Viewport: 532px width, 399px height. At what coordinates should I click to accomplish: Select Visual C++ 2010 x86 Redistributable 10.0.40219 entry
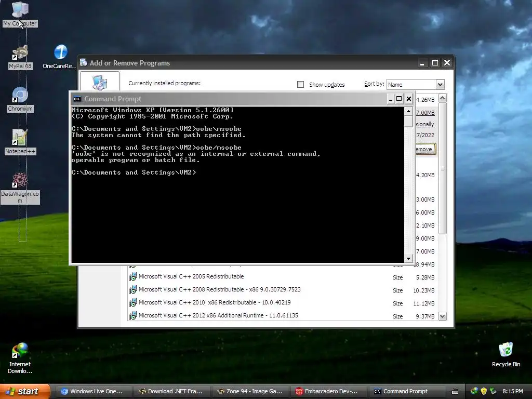215,302
